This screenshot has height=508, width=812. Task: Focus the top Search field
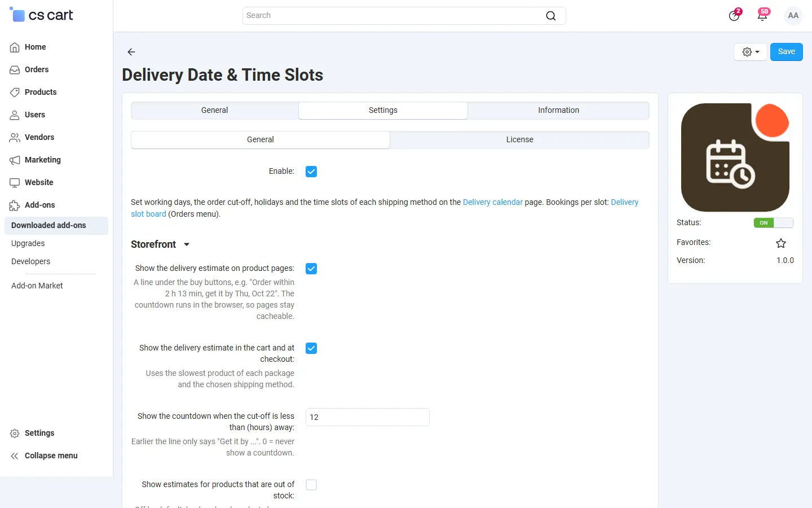pyautogui.click(x=404, y=16)
